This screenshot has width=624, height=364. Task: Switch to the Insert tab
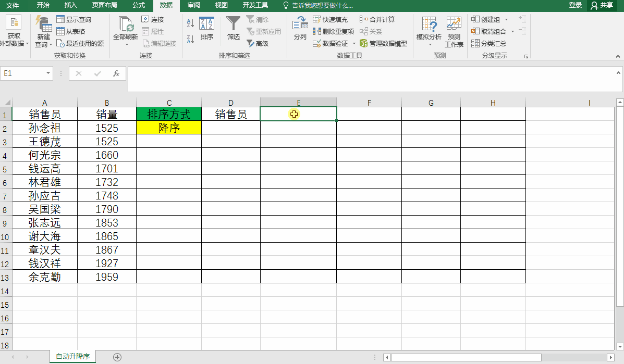click(70, 5)
